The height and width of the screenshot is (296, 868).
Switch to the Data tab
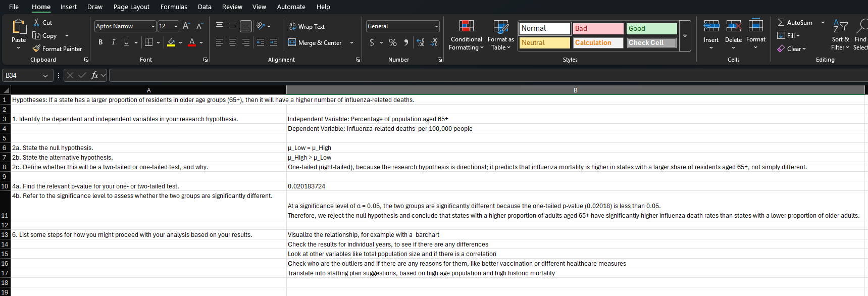pyautogui.click(x=205, y=7)
